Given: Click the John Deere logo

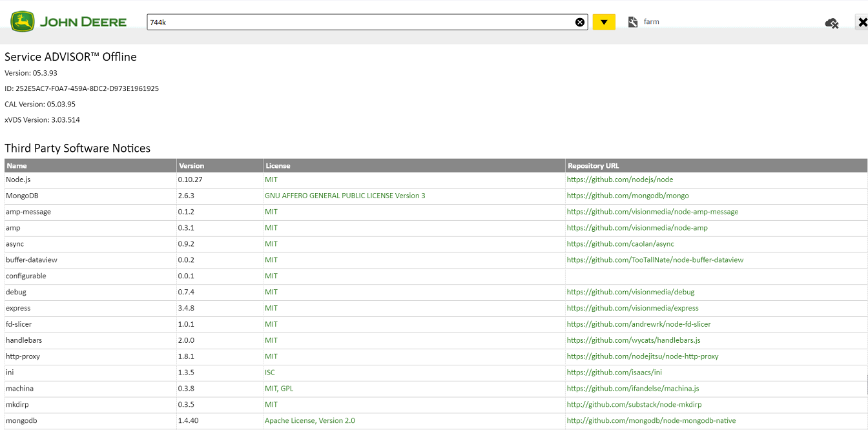Looking at the screenshot, I should 68,21.
